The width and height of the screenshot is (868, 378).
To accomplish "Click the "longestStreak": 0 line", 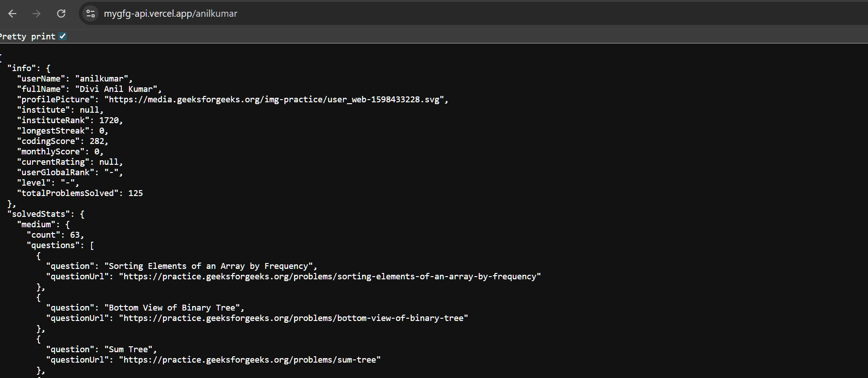I will pos(63,131).
